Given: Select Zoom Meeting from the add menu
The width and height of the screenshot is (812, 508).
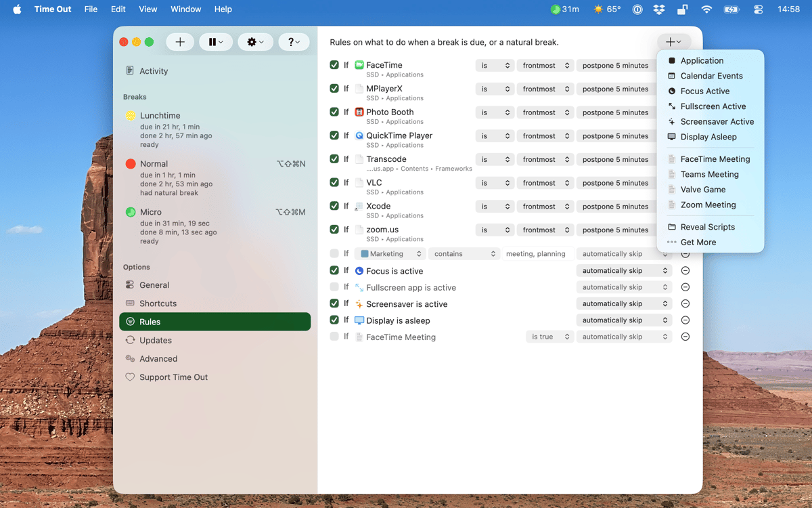Looking at the screenshot, I should 708,205.
